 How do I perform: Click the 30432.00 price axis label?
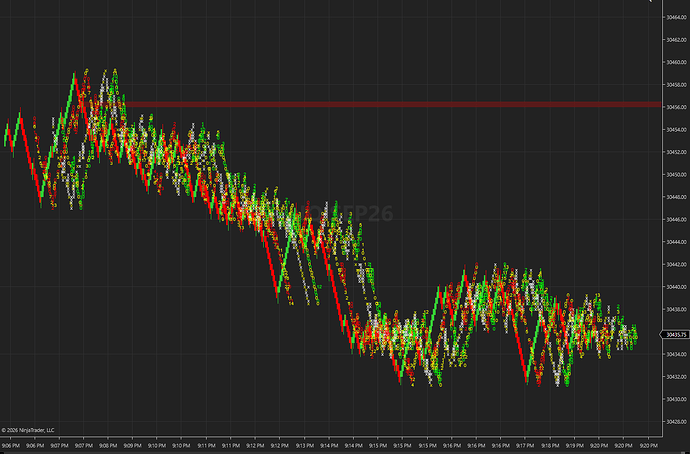(x=676, y=377)
